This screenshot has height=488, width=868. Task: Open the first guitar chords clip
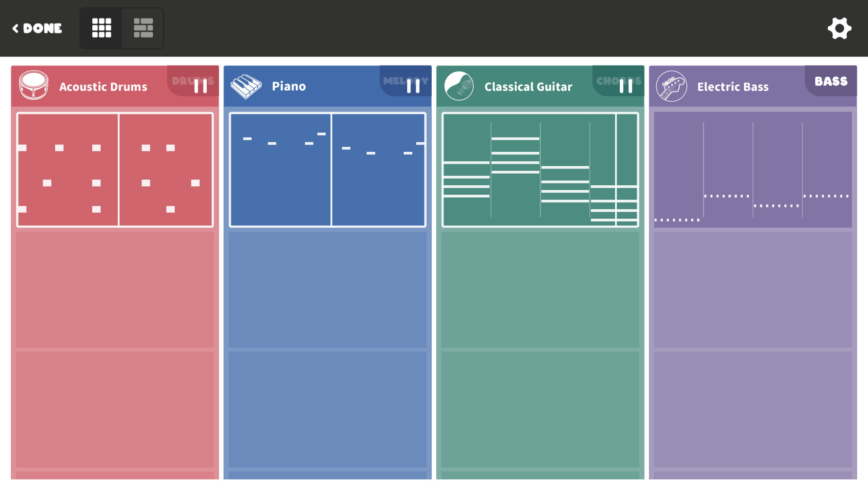[x=540, y=169]
